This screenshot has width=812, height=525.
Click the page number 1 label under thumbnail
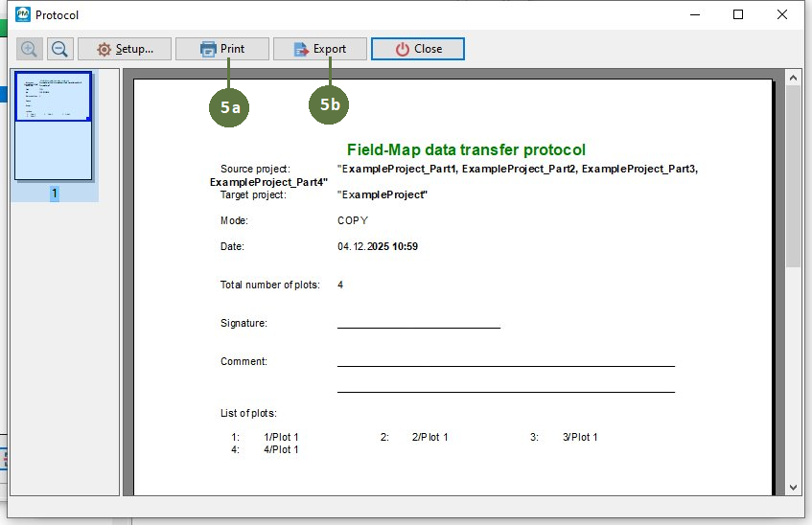[x=55, y=194]
